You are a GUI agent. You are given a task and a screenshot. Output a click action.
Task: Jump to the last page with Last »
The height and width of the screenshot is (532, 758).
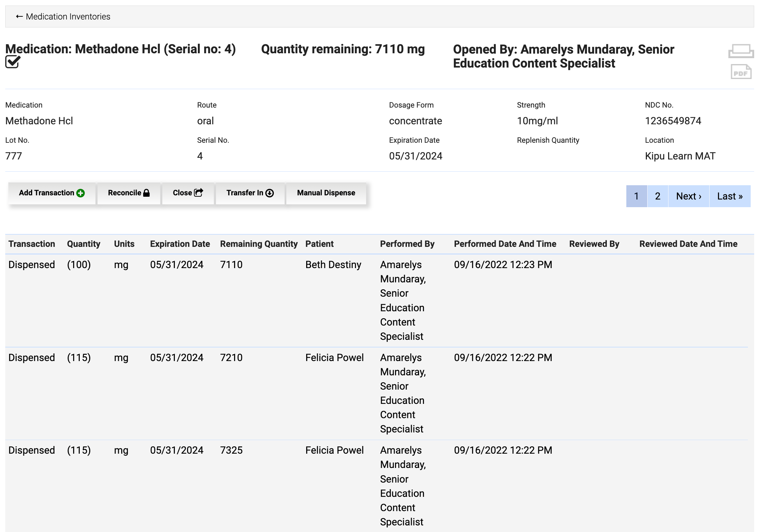coord(730,196)
